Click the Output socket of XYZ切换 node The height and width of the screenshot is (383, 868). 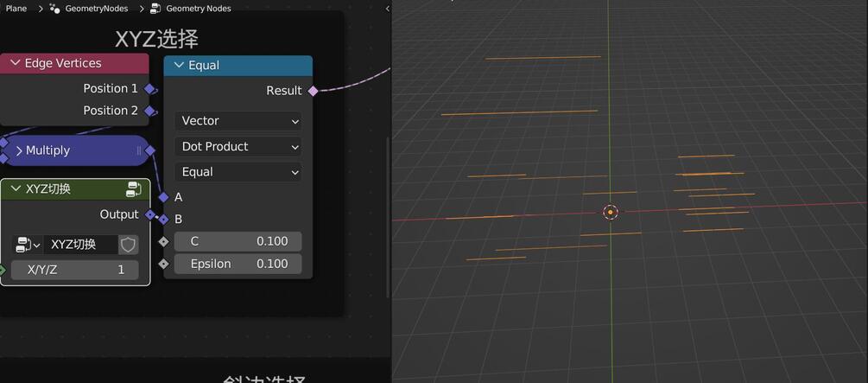coord(150,214)
